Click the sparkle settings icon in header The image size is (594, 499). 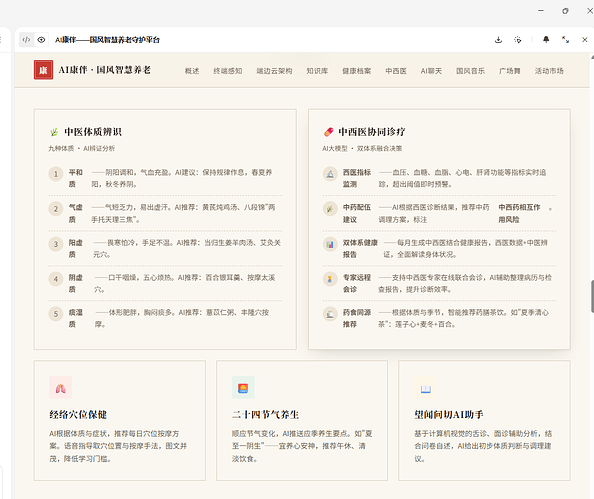517,40
